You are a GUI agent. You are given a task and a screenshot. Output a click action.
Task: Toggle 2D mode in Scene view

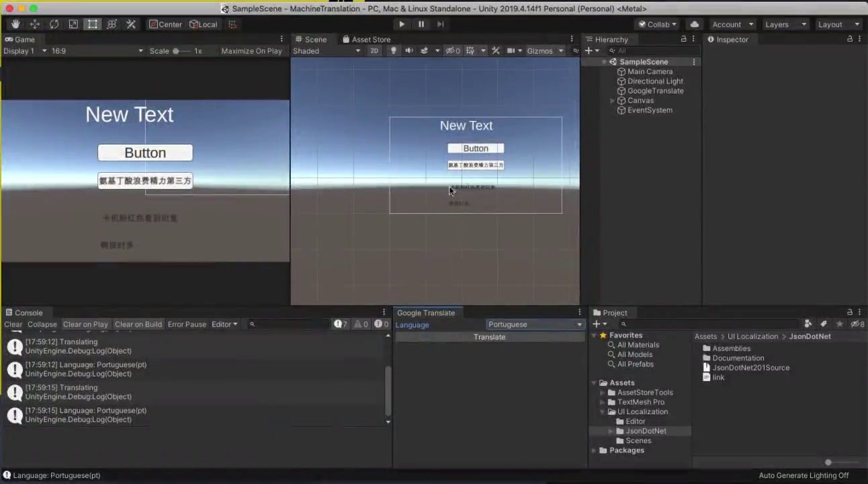tap(374, 50)
